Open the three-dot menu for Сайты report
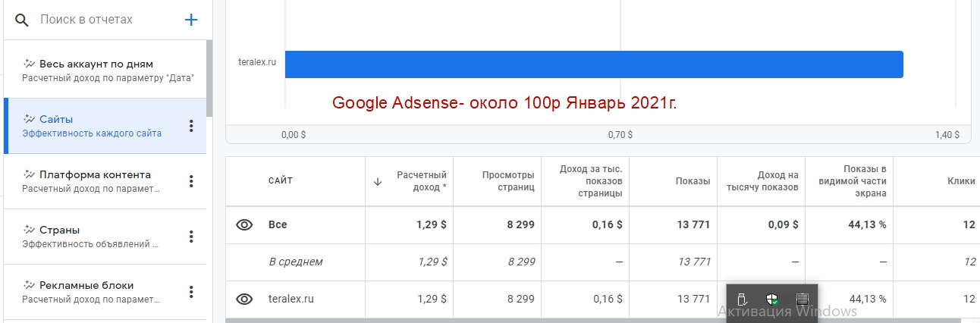 click(191, 126)
